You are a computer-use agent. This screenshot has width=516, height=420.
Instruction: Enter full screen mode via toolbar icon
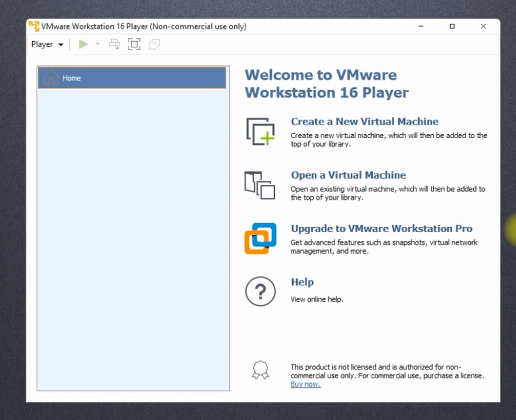(x=134, y=44)
